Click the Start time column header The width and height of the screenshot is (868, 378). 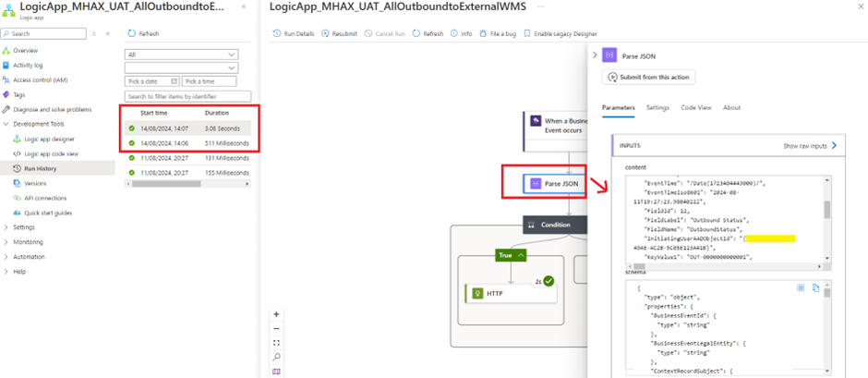tap(154, 113)
